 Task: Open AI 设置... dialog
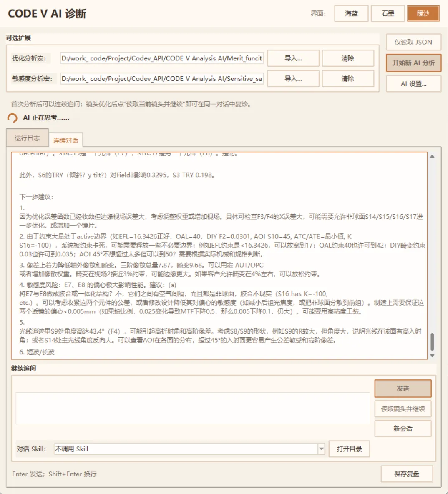coord(413,84)
